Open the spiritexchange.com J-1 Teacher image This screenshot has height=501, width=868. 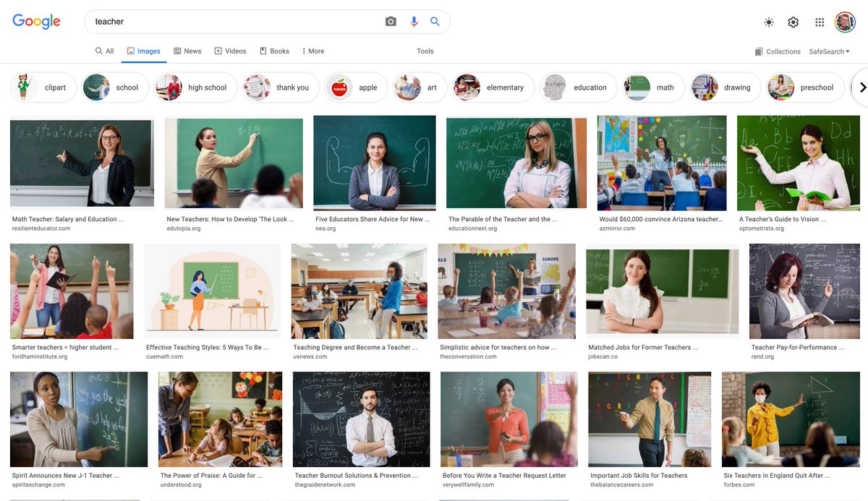(x=79, y=419)
